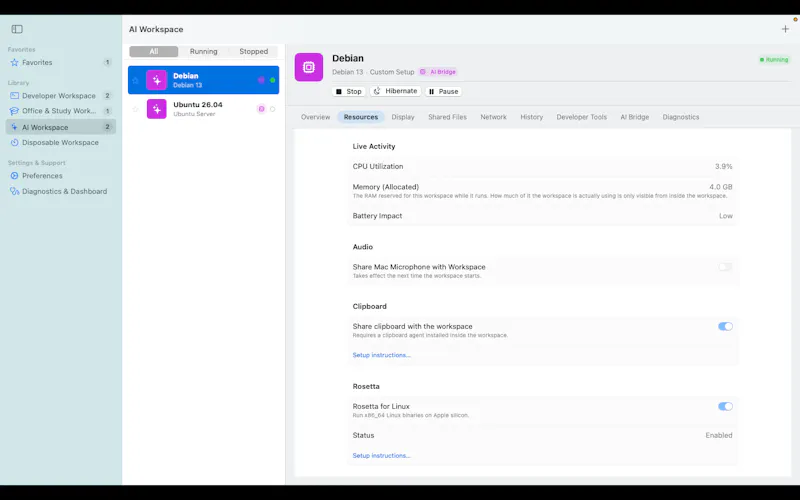Click the green Running status badge

[x=774, y=60]
